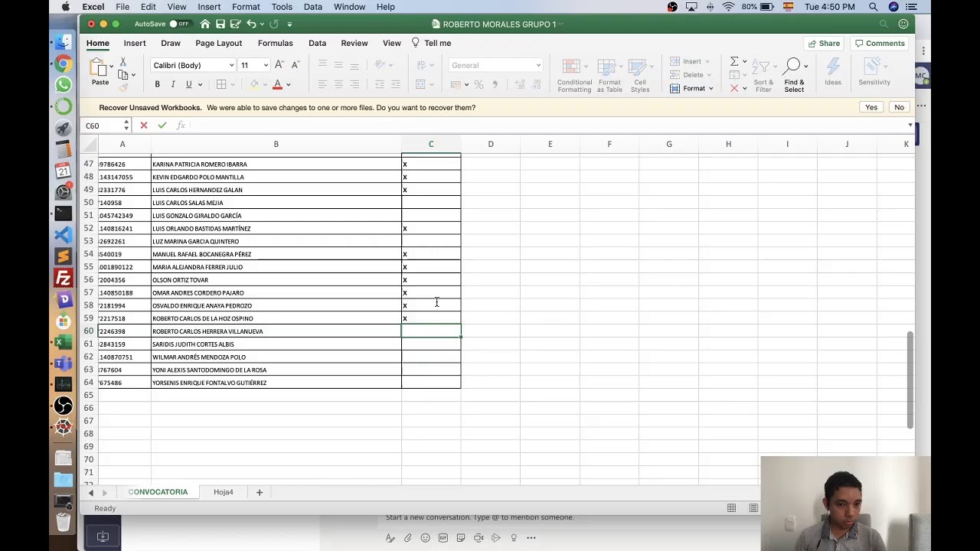Click font color red swatch
The image size is (980, 551).
pyautogui.click(x=277, y=84)
